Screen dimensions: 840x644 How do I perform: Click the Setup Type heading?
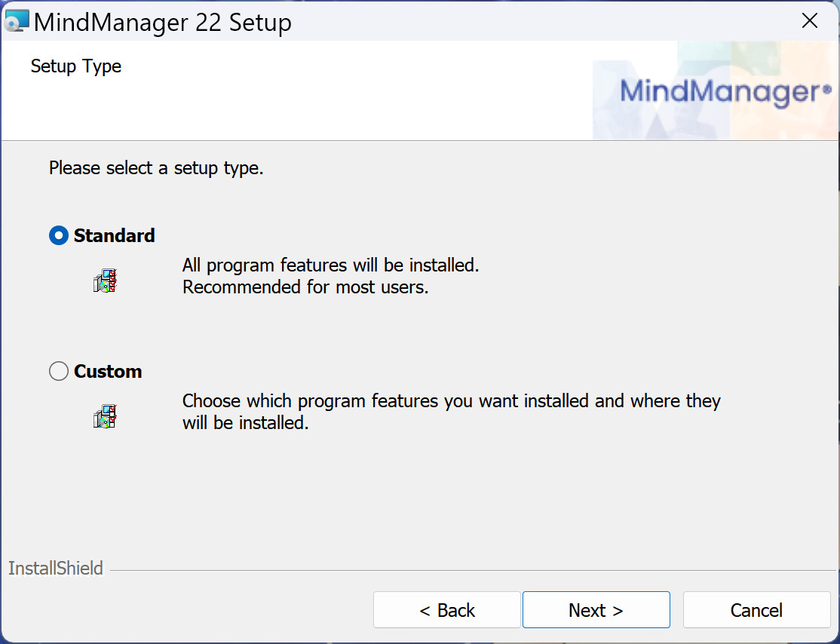click(x=76, y=66)
